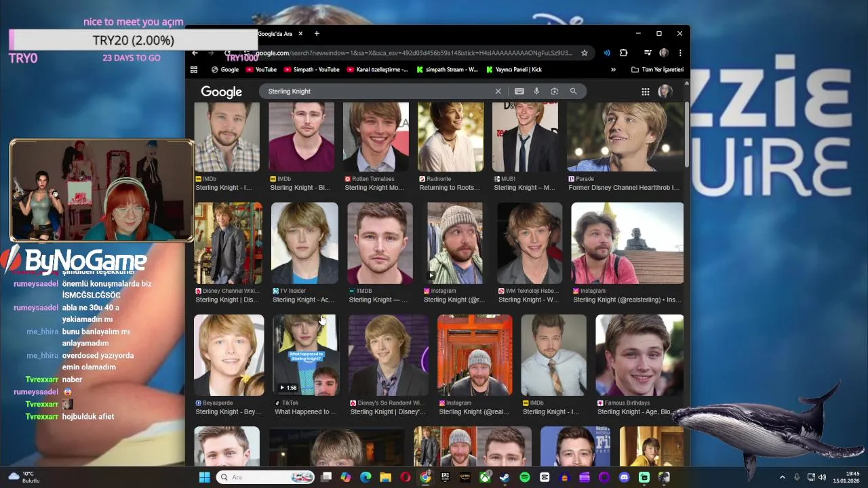
Task: Clear the Google search box with the X
Action: tap(498, 91)
